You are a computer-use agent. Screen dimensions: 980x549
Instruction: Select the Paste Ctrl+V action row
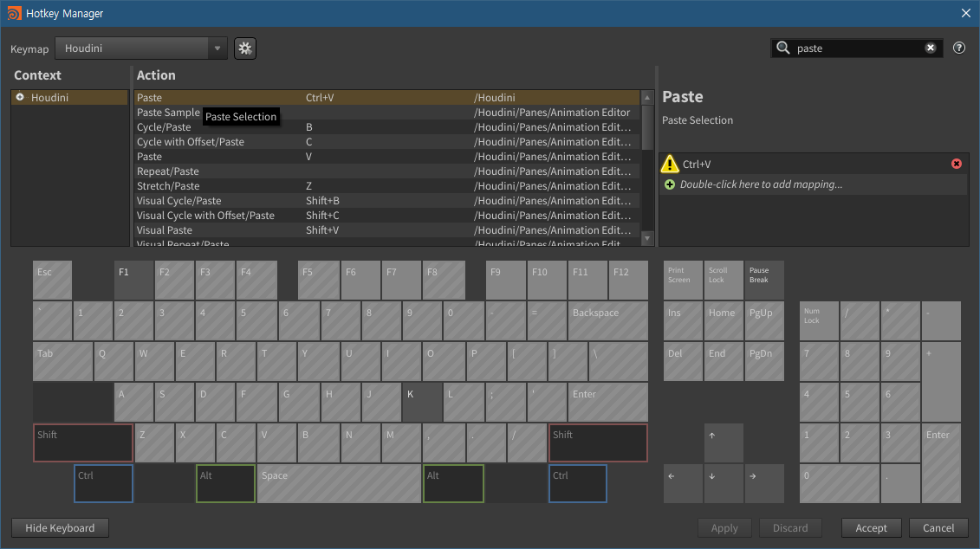(386, 98)
